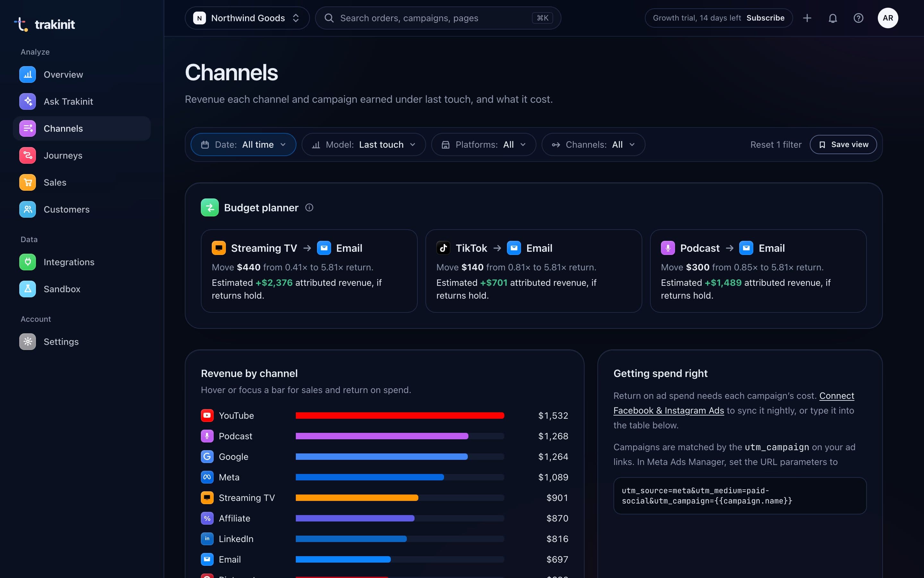The height and width of the screenshot is (578, 924).
Task: Expand the Channels: All filter
Action: click(593, 144)
